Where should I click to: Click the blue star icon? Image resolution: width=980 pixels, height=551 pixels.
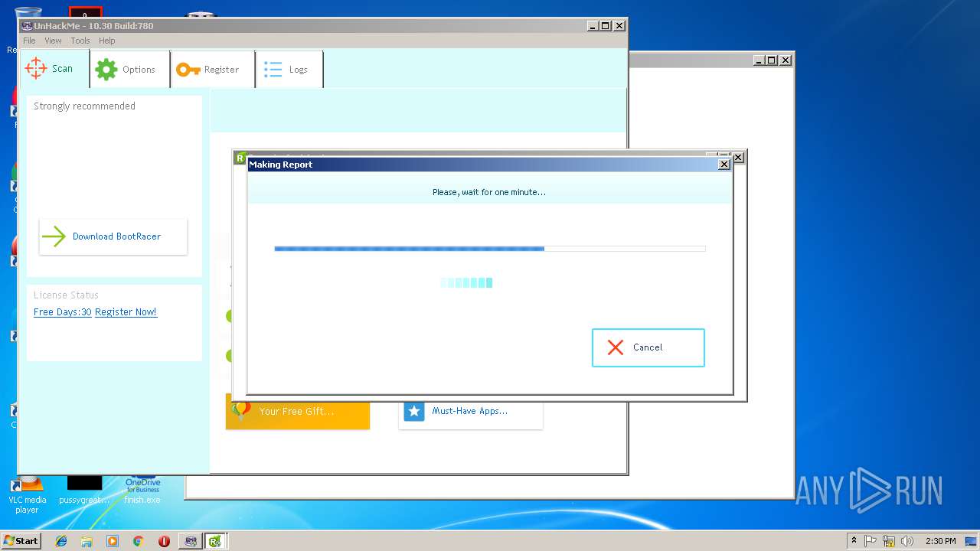tap(414, 411)
